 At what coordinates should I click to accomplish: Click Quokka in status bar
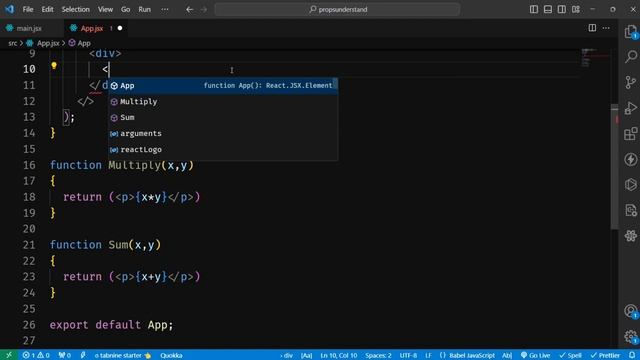[171, 355]
